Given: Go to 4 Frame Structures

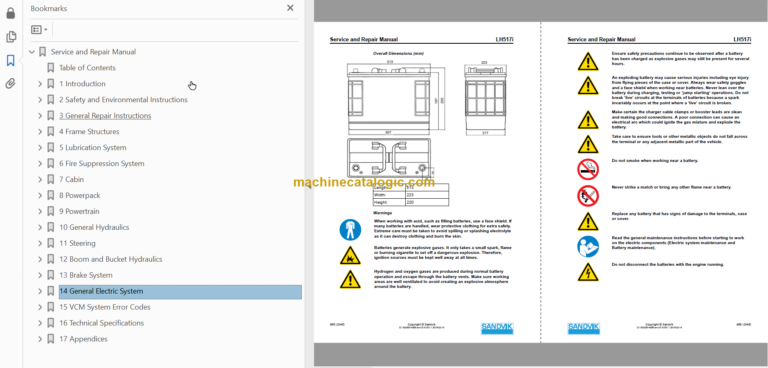Looking at the screenshot, I should pyautogui.click(x=89, y=132).
